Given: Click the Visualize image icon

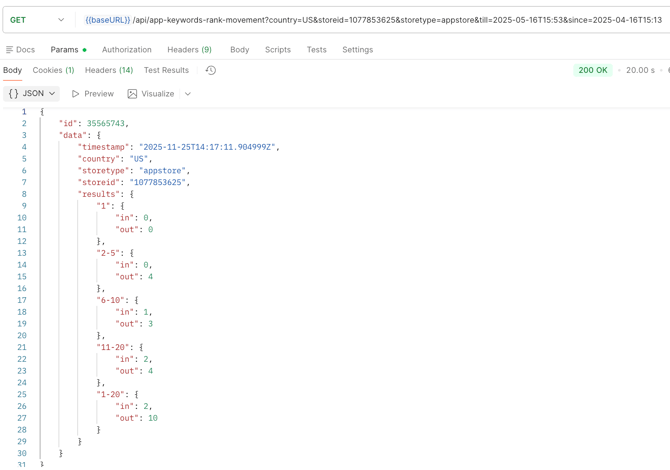Looking at the screenshot, I should pyautogui.click(x=132, y=94).
